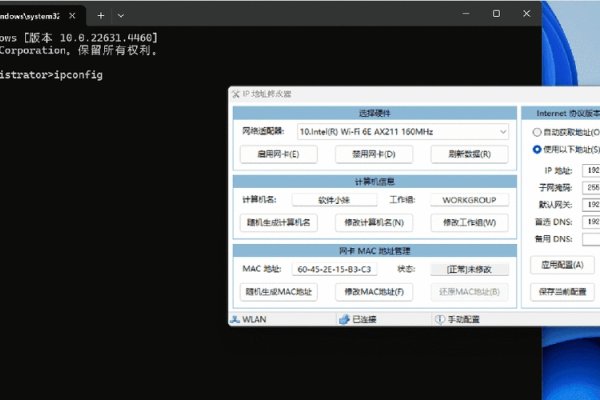Click the adapter dropdown arrow
Image resolution: width=600 pixels, height=400 pixels.
(x=503, y=132)
